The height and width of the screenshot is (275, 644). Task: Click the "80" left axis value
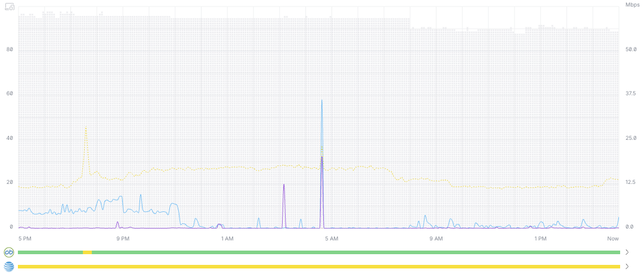pos(10,49)
